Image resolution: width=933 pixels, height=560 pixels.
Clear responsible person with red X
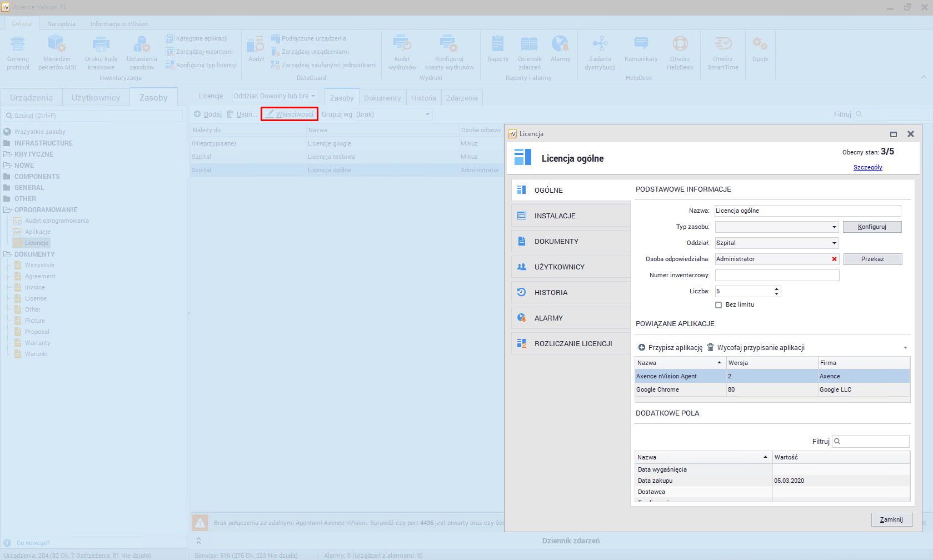(x=834, y=259)
